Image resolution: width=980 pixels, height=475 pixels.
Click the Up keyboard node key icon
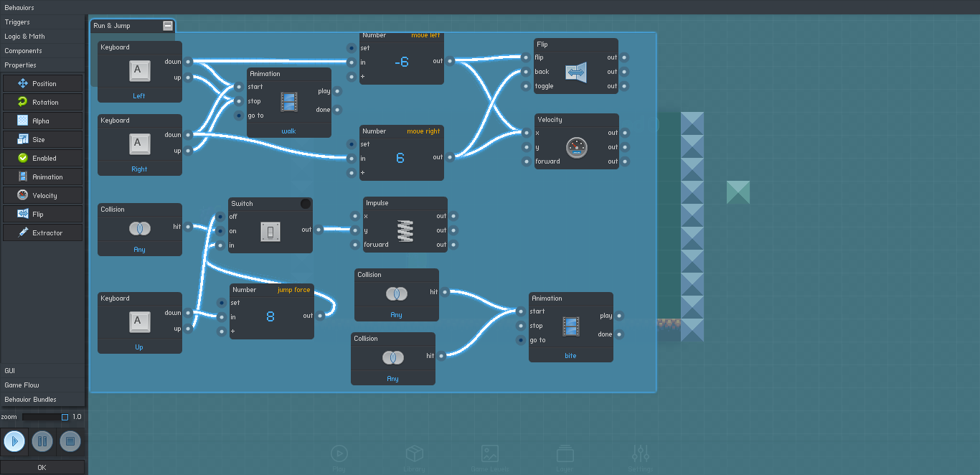[x=139, y=322]
